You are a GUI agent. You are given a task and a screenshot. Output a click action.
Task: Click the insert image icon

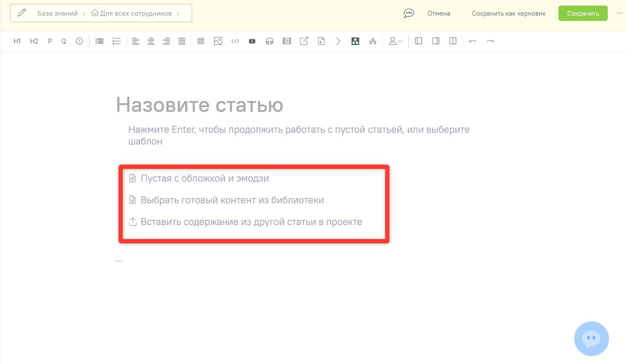click(x=218, y=41)
